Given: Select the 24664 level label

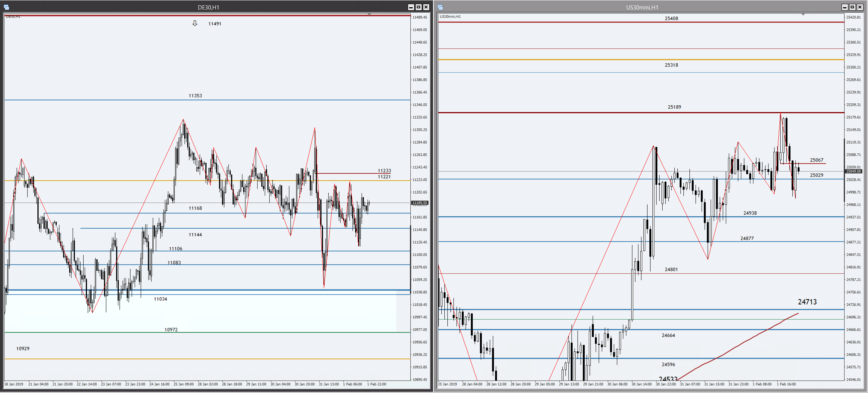Looking at the screenshot, I should pyautogui.click(x=668, y=336).
